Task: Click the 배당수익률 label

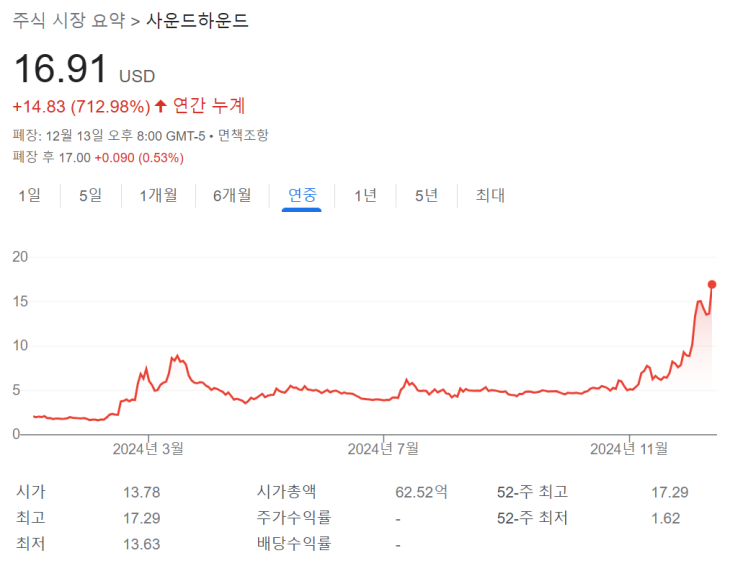Action: 294,543
